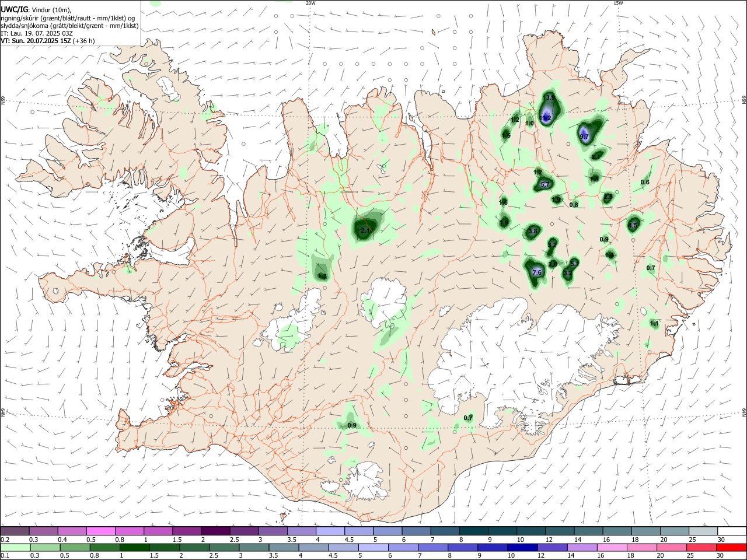Click the 1.1 value in the southeast

pos(654,324)
